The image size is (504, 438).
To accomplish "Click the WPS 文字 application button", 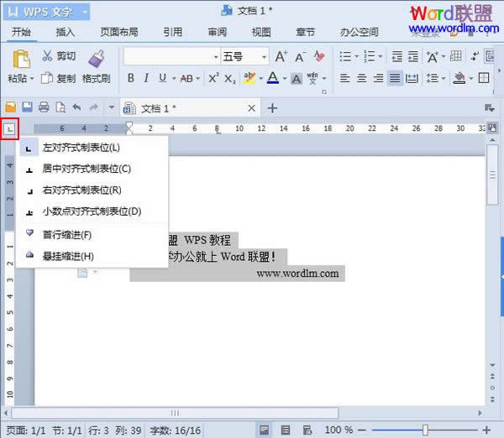I will coord(46,12).
